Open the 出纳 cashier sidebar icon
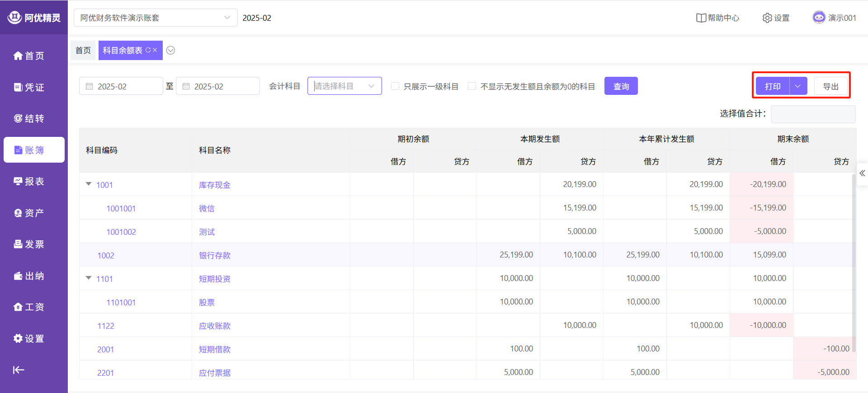This screenshot has width=868, height=393. pos(18,276)
